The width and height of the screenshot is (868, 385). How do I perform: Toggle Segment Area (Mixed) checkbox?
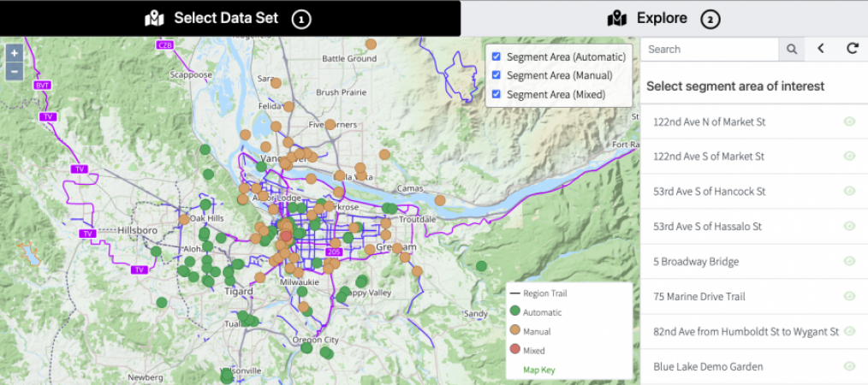(x=496, y=94)
